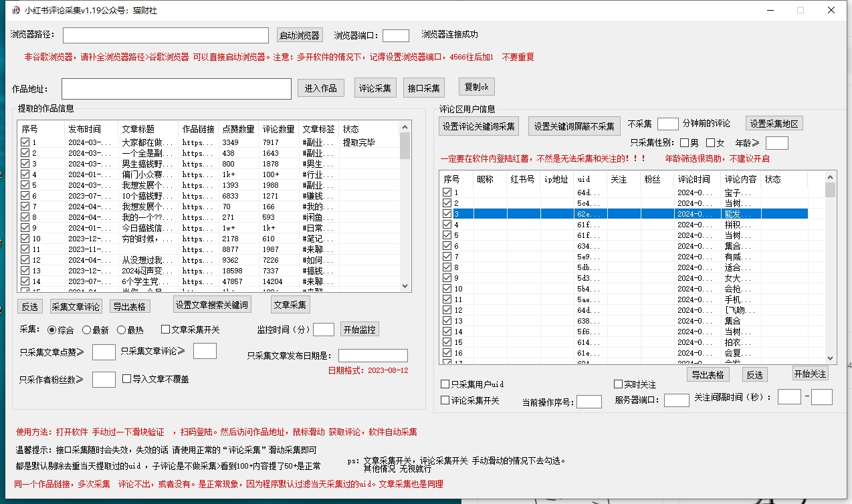Click the 接口采集 button
This screenshot has width=852, height=504.
[x=423, y=88]
